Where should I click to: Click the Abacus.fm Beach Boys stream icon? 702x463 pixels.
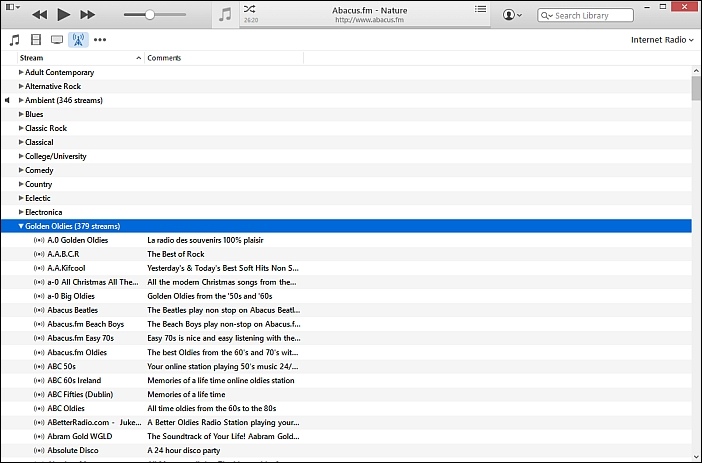[39, 324]
